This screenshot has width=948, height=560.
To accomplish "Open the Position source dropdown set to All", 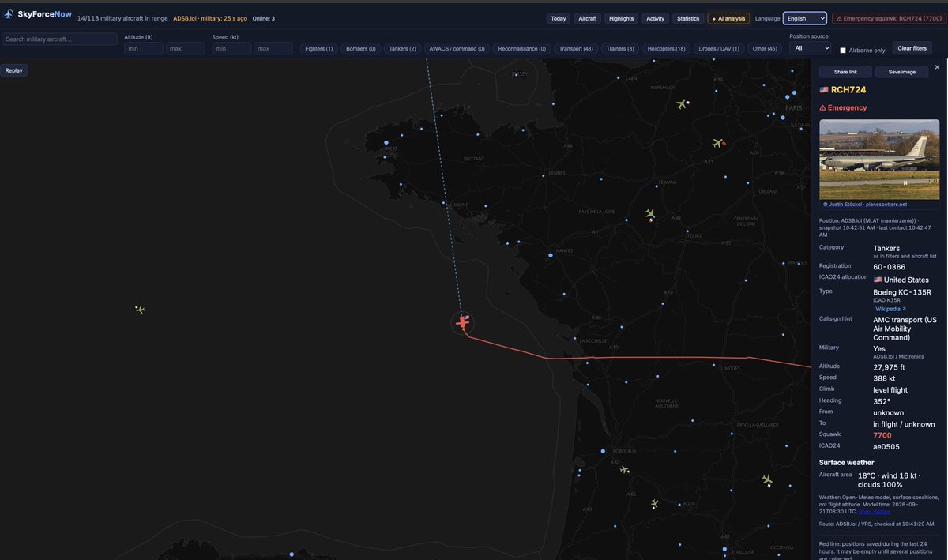I will (x=810, y=48).
